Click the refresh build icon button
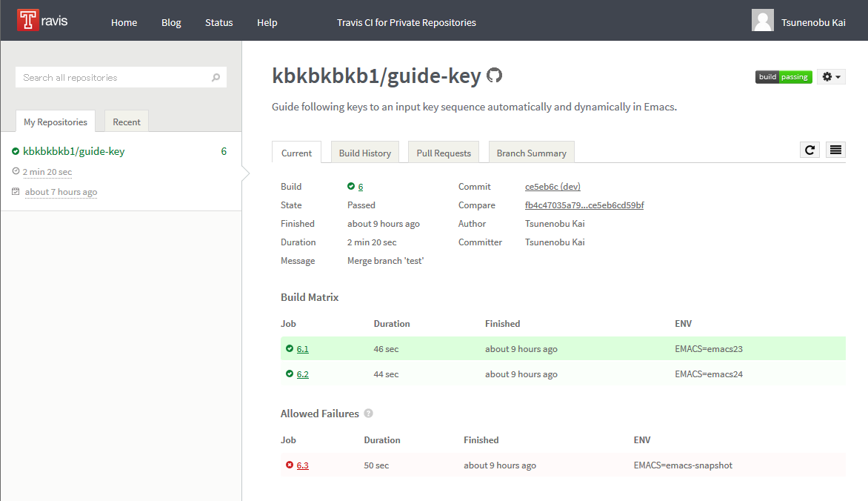The width and height of the screenshot is (868, 501). [x=809, y=150]
